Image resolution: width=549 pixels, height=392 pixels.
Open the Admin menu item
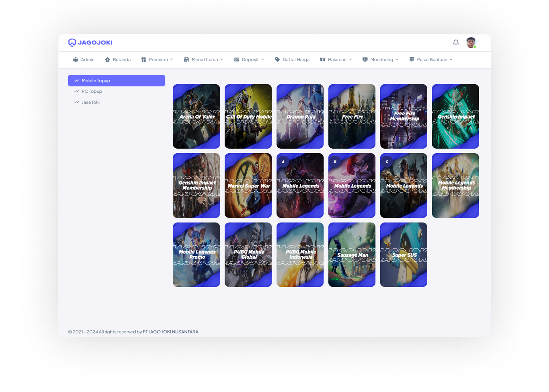click(84, 60)
